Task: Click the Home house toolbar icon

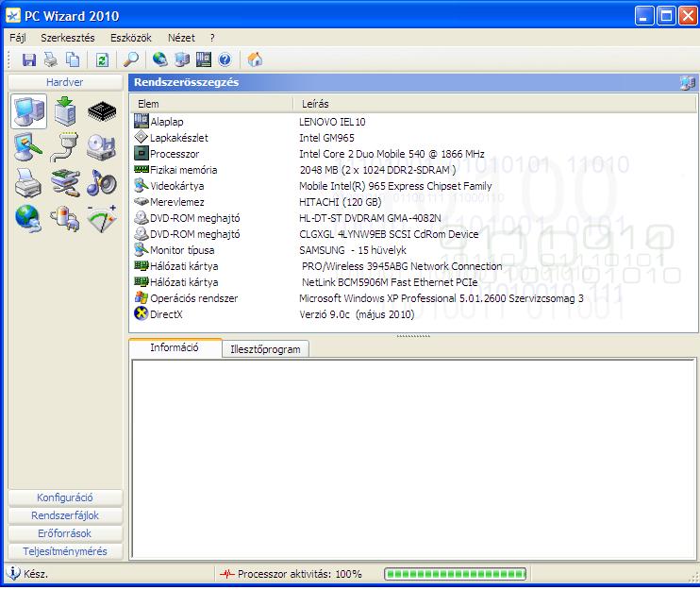Action: click(255, 59)
